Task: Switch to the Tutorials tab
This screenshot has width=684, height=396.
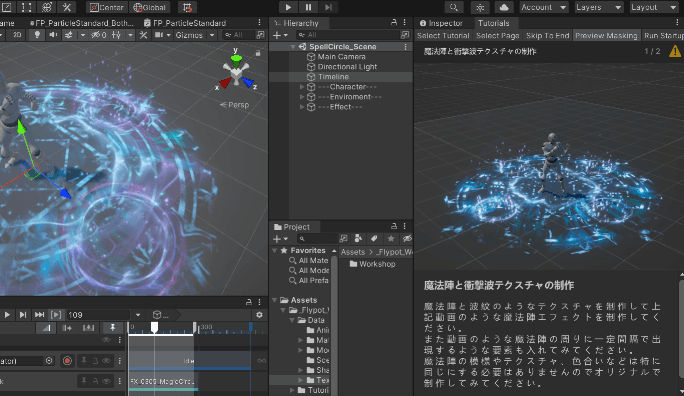Action: tap(493, 23)
